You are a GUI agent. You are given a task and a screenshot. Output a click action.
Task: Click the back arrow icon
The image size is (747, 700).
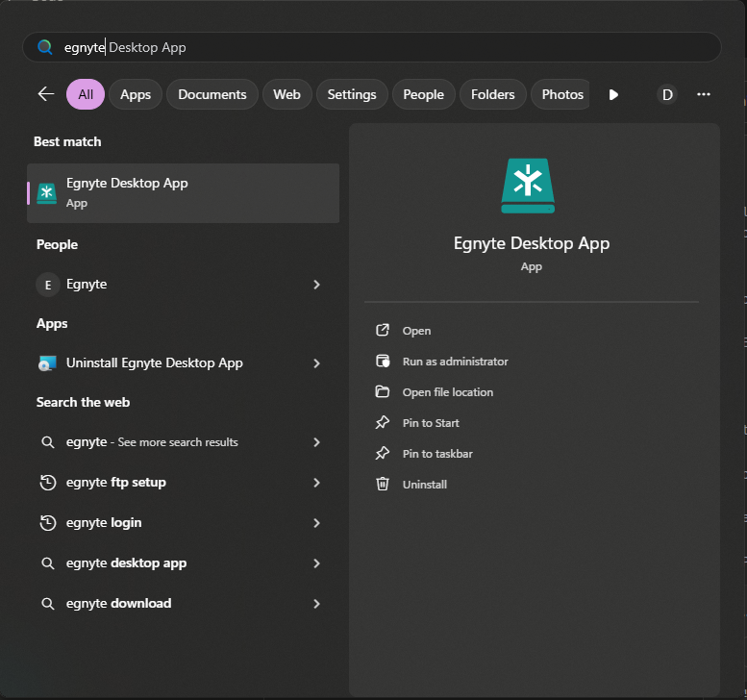[46, 94]
